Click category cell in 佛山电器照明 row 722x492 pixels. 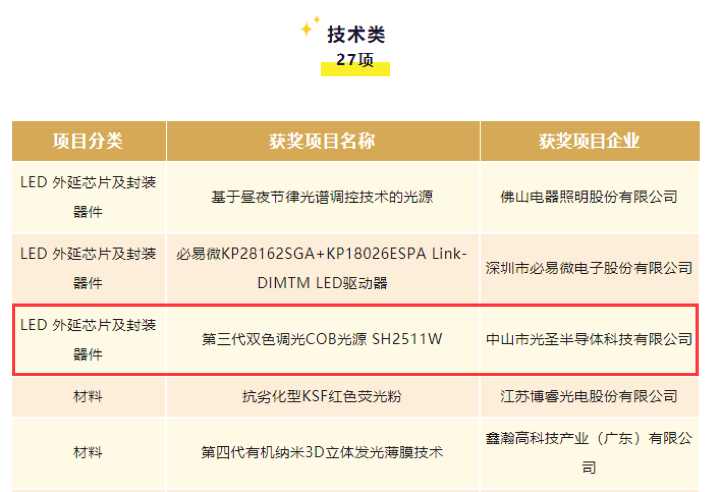(88, 197)
